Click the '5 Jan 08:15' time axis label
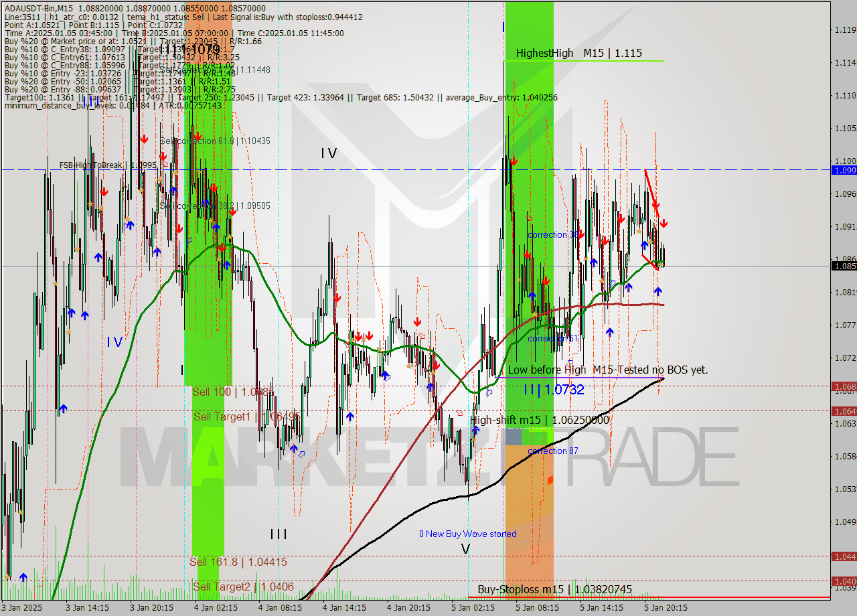Image resolution: width=857 pixels, height=616 pixels. [537, 608]
